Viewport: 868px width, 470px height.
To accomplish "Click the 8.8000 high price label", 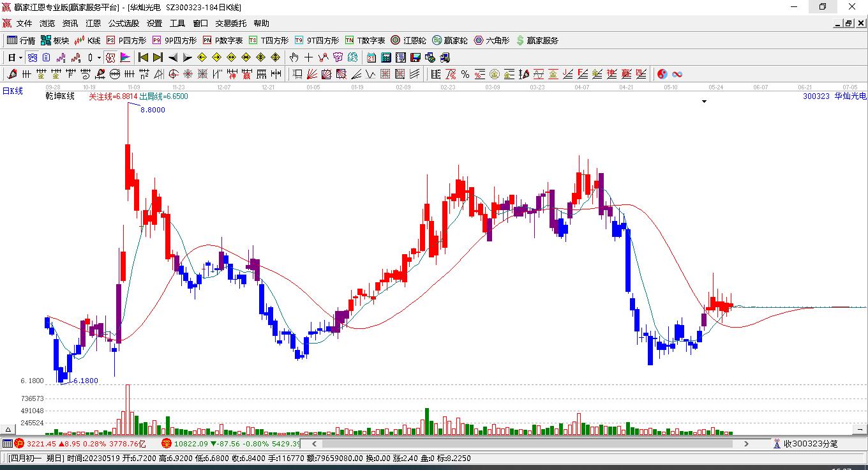I will click(153, 110).
